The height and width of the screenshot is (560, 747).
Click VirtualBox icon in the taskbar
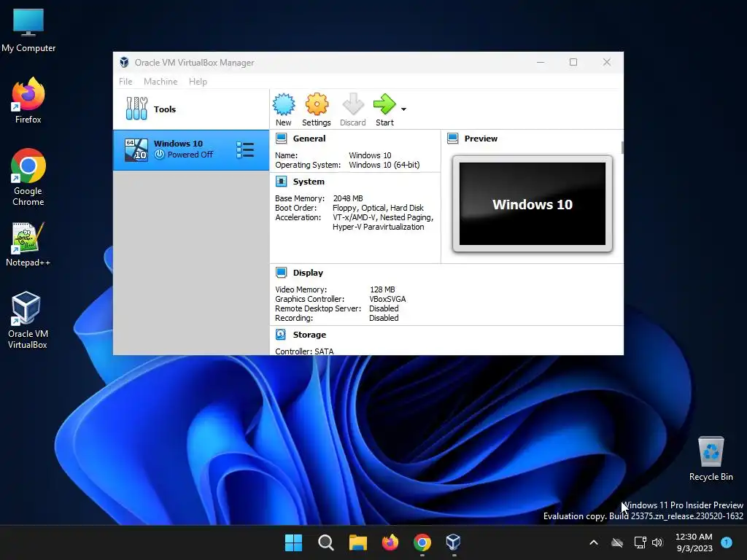pos(454,542)
